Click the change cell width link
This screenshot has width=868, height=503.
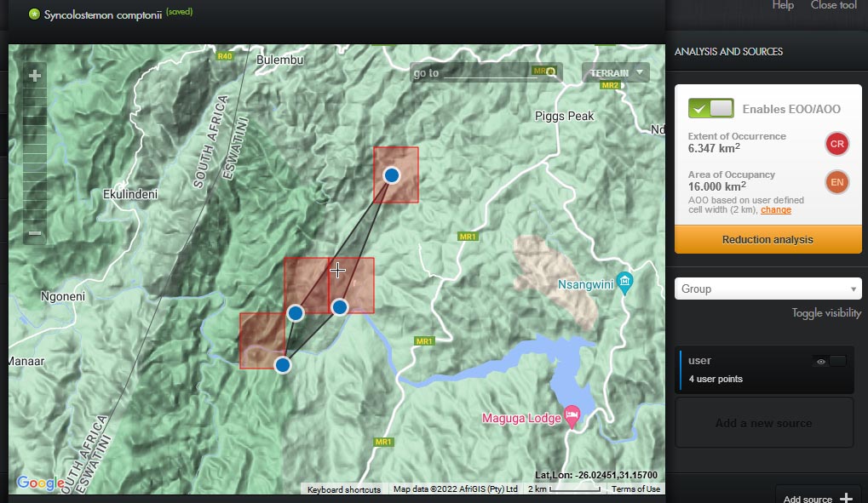tap(775, 209)
